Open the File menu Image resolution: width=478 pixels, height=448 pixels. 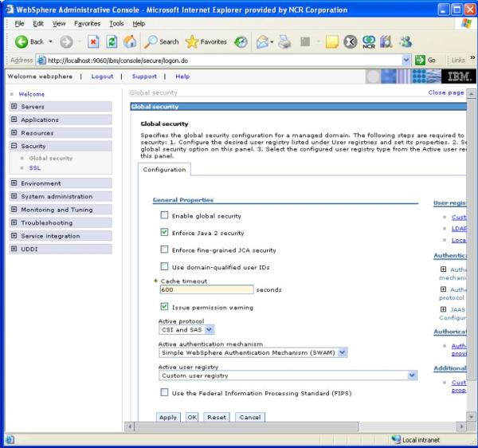19,23
